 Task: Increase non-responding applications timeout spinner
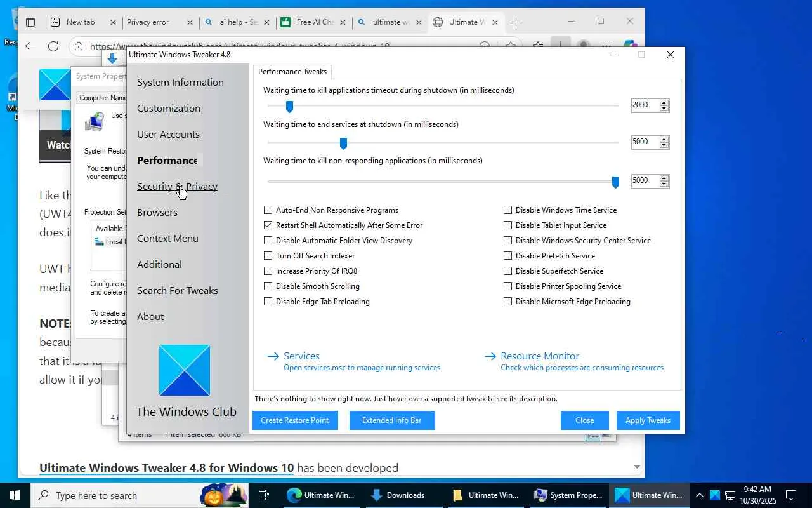664,178
